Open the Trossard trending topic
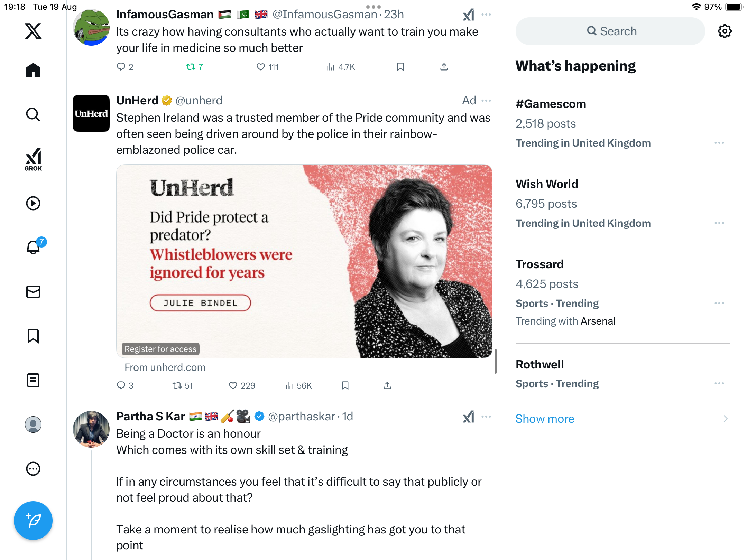The width and height of the screenshot is (747, 560). point(622,293)
